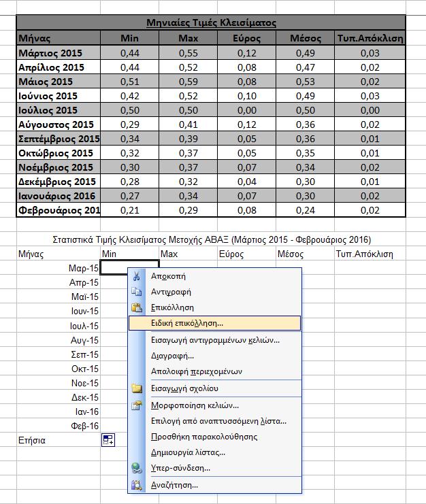
Task: Select Αναζήτηση... menu entry
Action: point(214,485)
